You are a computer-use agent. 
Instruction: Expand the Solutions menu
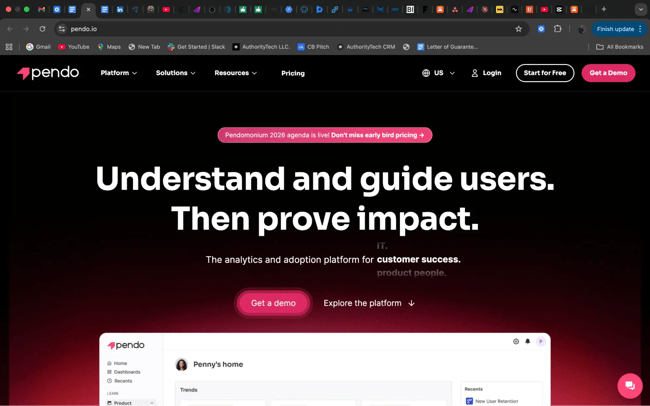[x=175, y=73]
